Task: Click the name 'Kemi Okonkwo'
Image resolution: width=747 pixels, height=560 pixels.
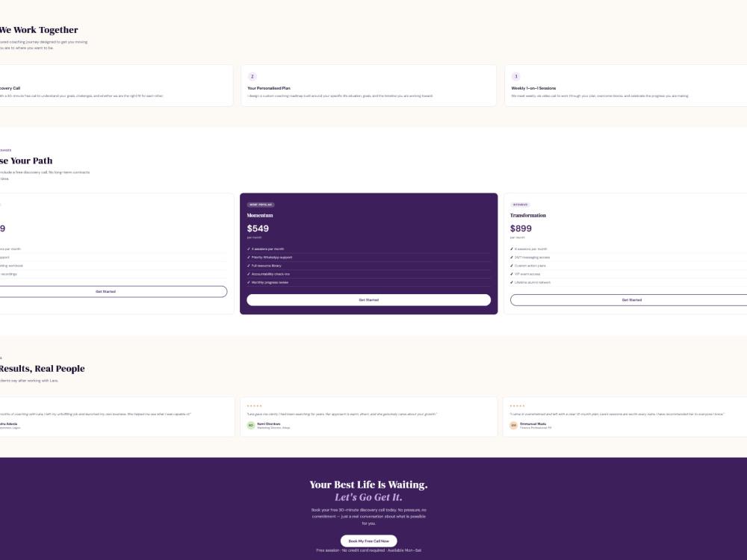Action: 269,423
